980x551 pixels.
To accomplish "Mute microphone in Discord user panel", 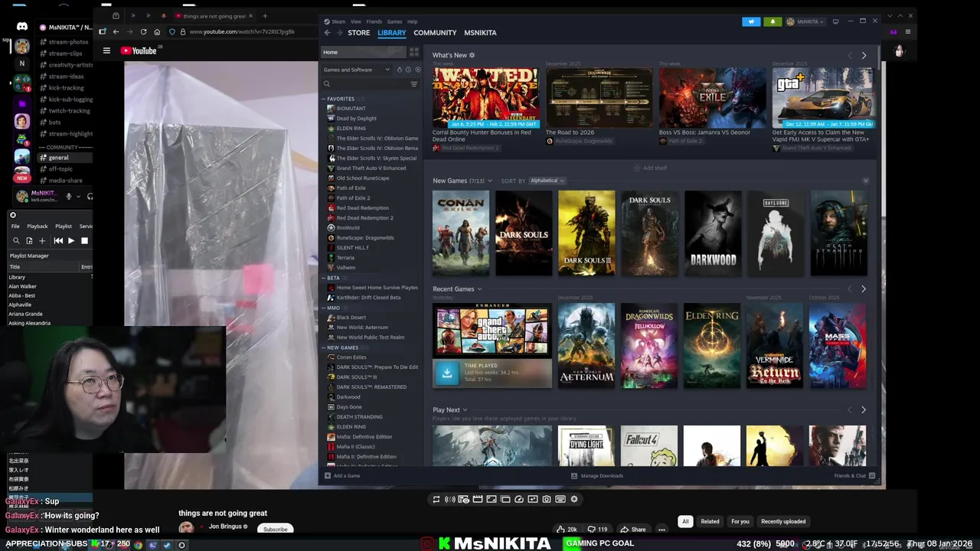I will [x=68, y=196].
